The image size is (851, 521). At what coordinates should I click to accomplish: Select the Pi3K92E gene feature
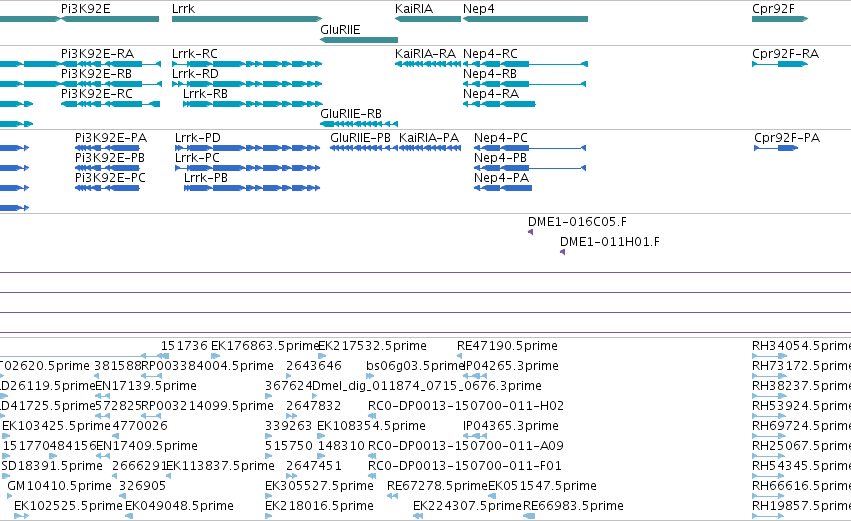pyautogui.click(x=110, y=19)
